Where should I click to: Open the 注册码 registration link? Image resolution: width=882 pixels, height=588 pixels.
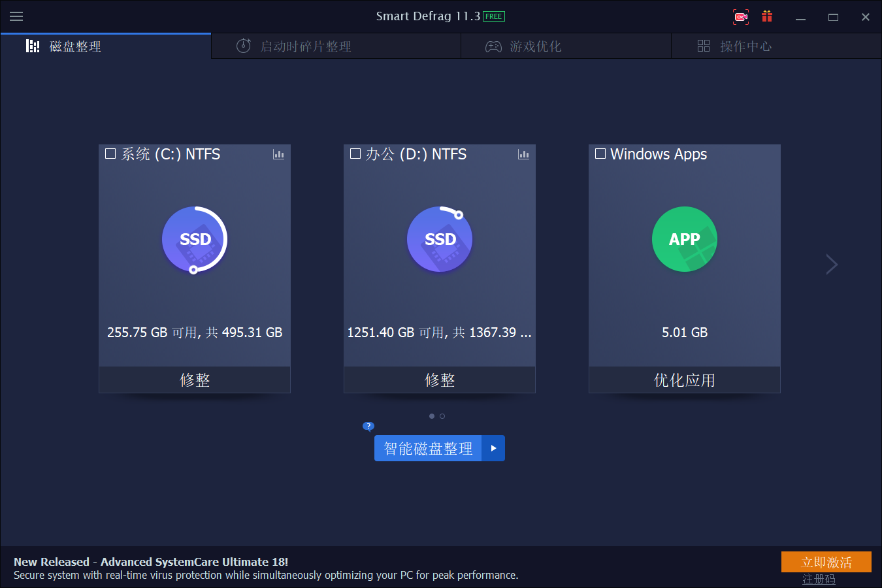[819, 579]
